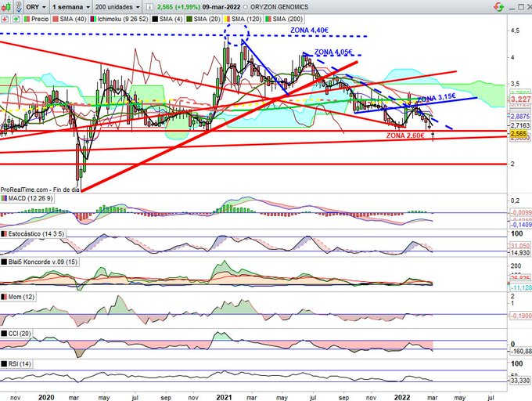Click the SMA (40) color swatch
The height and width of the screenshot is (401, 532).
click(x=56, y=19)
